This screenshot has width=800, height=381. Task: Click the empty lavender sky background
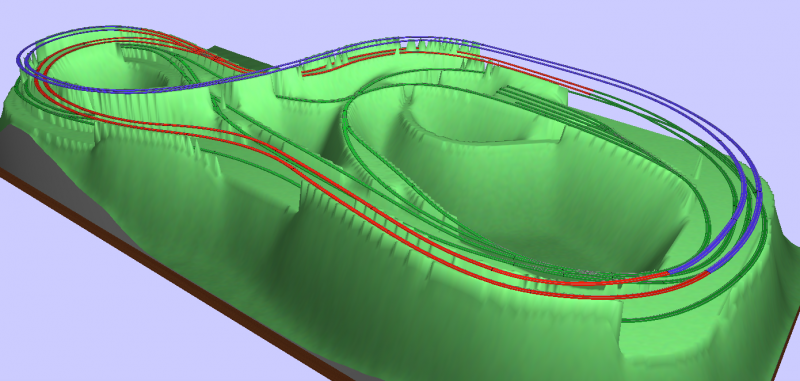pos(638,31)
